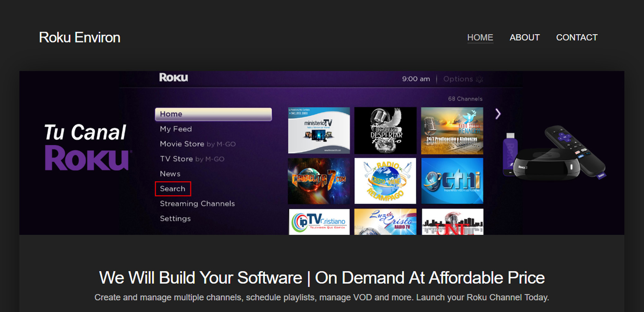Click the Options gear icon
The image size is (644, 312).
[480, 79]
